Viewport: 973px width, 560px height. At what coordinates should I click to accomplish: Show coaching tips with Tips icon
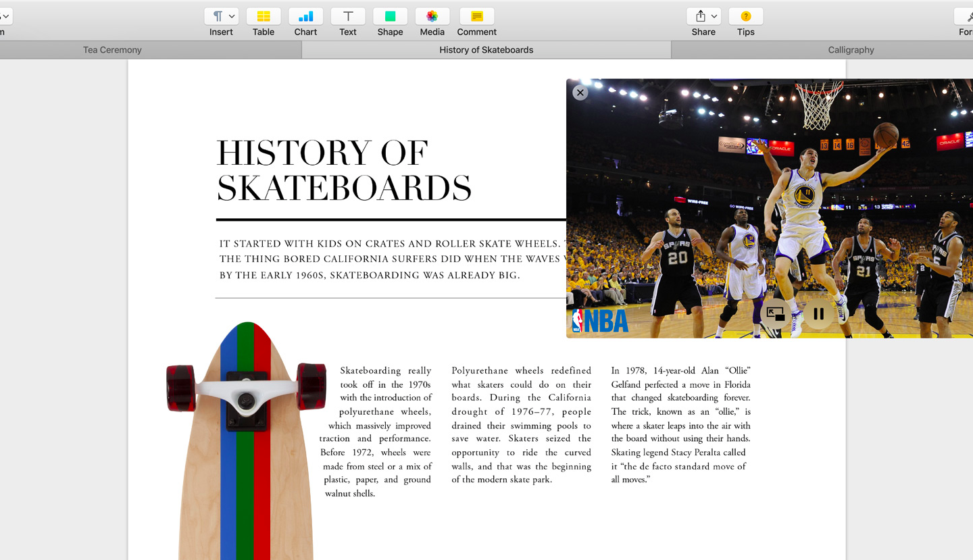[746, 16]
